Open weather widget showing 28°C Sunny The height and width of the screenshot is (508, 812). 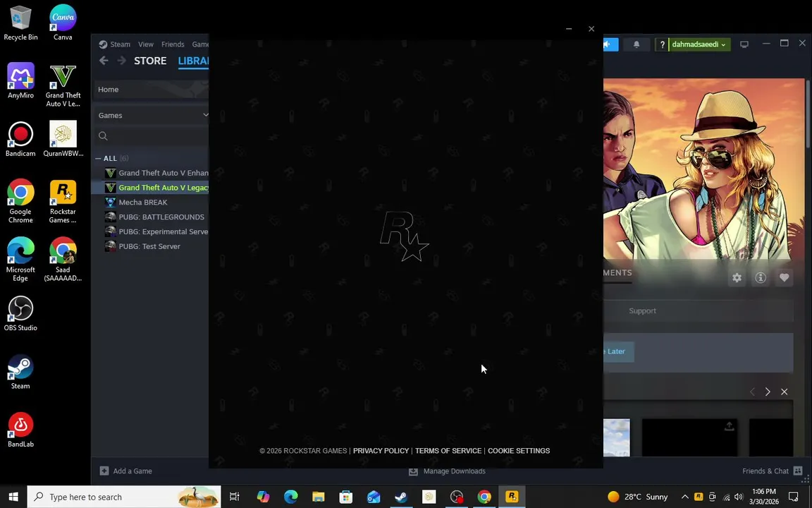tap(638, 497)
